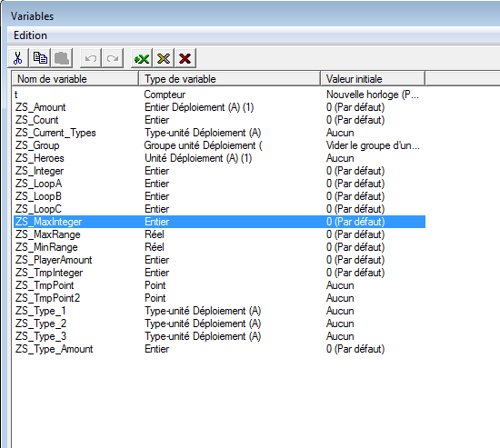The height and width of the screenshot is (448, 500).
Task: Click Vider le groupe d'un... value cell
Action: coord(373,145)
